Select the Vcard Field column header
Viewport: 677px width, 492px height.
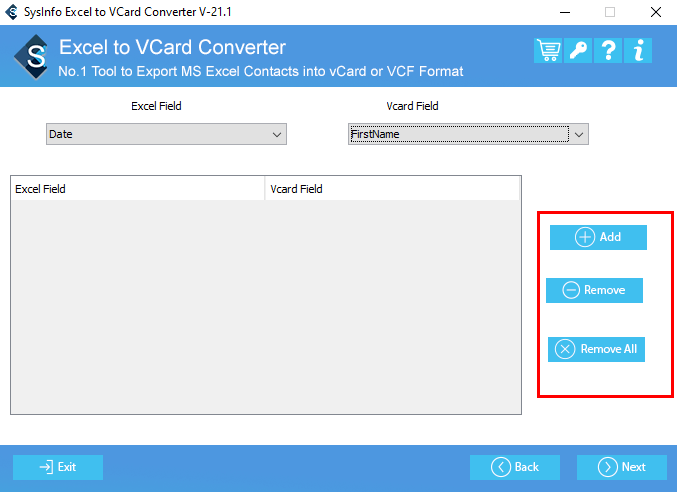pyautogui.click(x=392, y=189)
